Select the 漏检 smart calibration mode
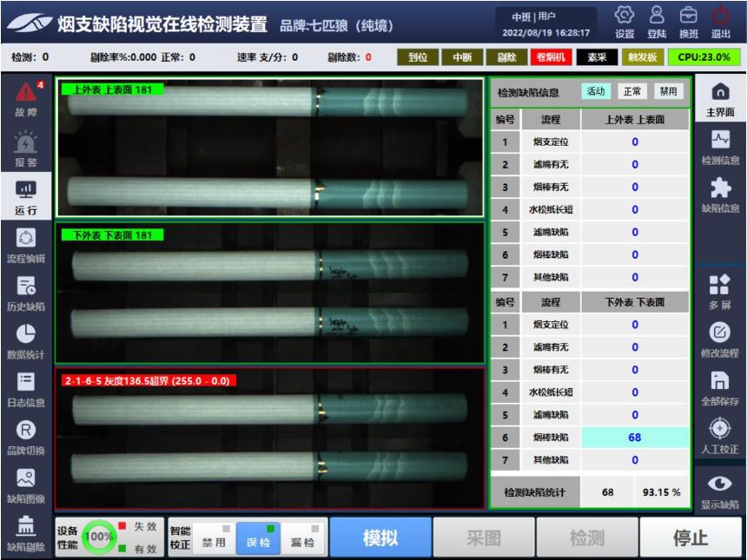 (302, 538)
